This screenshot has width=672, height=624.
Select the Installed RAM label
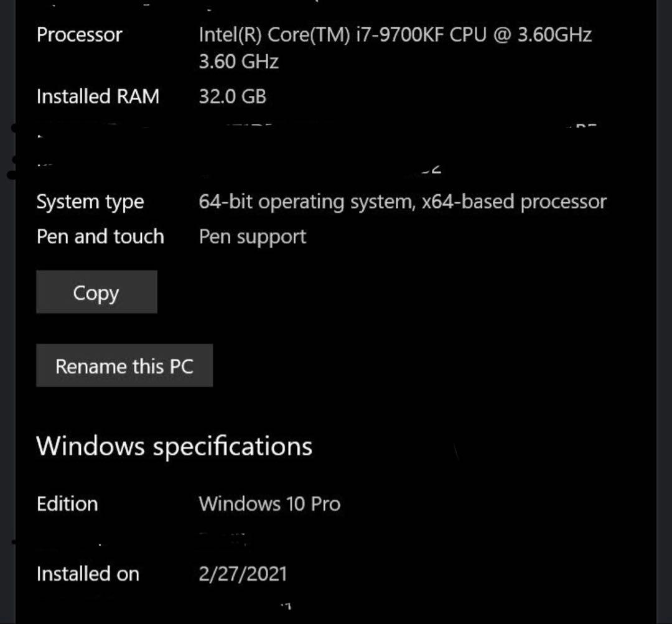click(98, 96)
